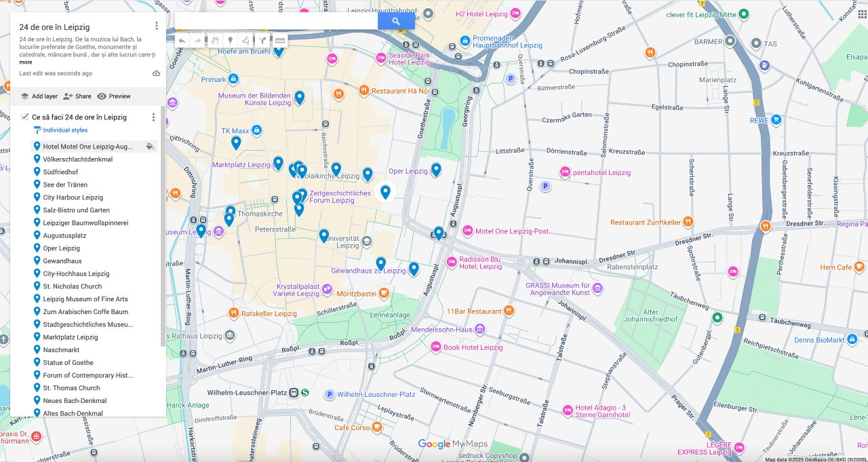868x462 pixels.
Task: Choose the Draw a line tool
Action: 245,41
